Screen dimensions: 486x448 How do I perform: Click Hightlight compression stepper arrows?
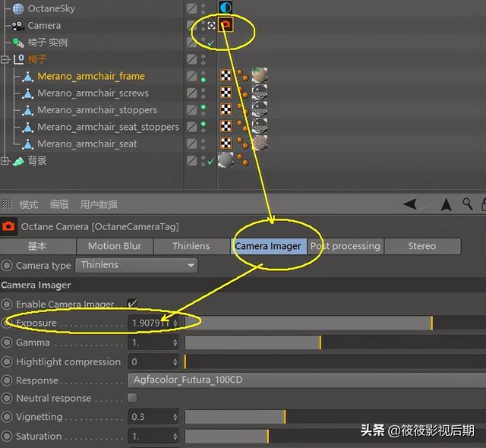[175, 362]
